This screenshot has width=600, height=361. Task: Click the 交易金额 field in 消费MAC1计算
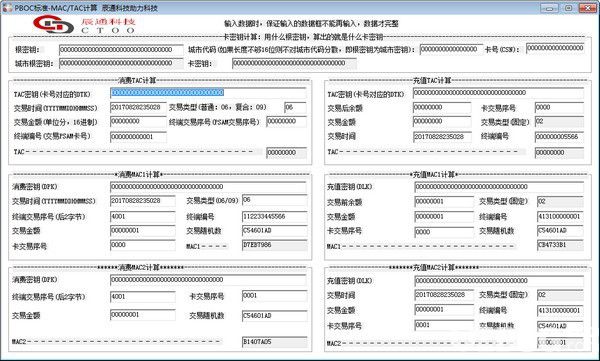point(142,231)
